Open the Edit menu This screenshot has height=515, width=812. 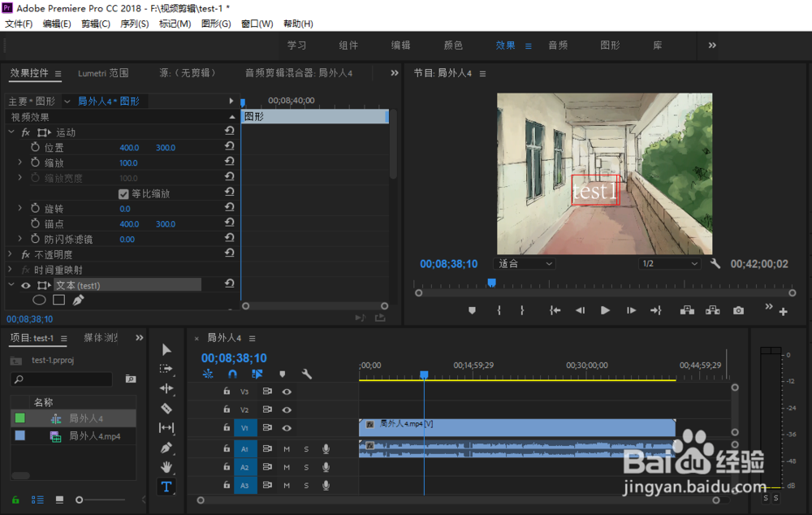57,24
